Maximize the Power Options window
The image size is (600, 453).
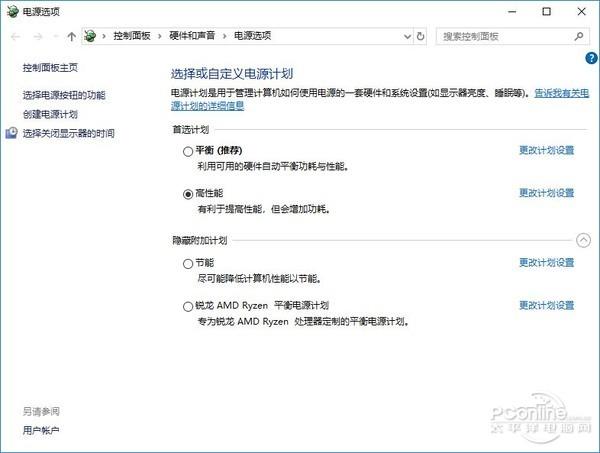(x=547, y=12)
